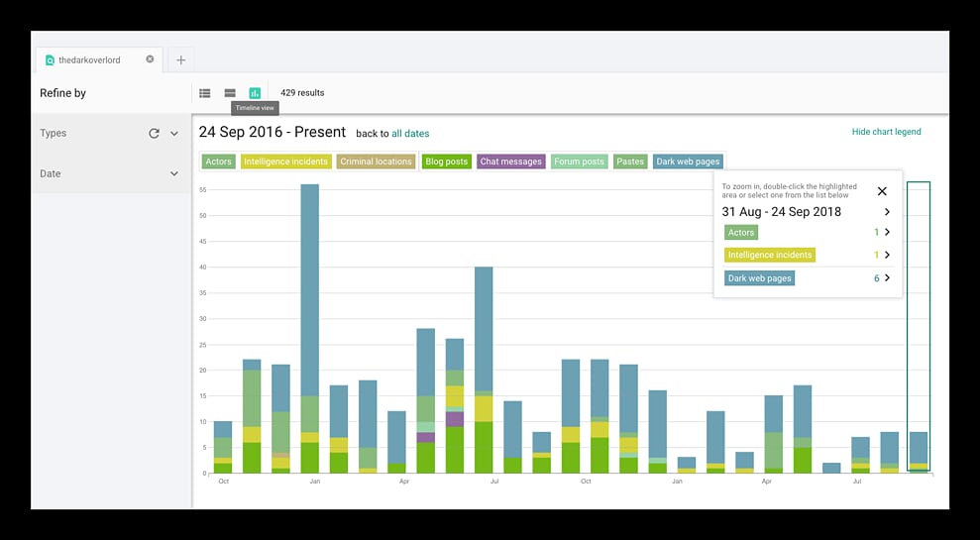Close the thedarkoverlord tab
980x540 pixels.
[150, 59]
